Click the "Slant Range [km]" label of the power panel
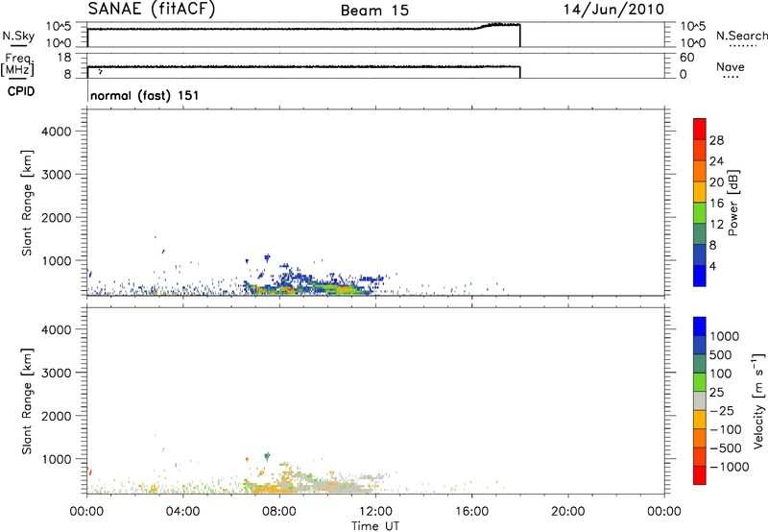768x532 pixels. tap(27, 203)
